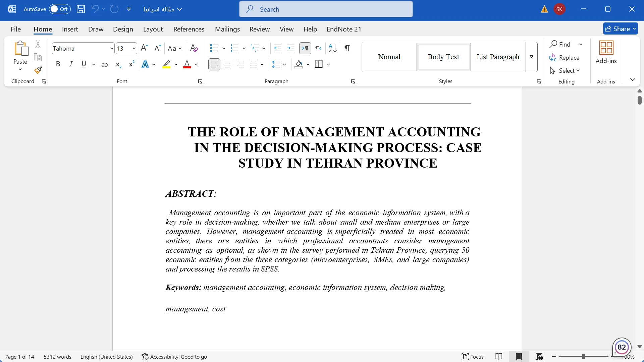Expand the Styles gallery more arrow
The image size is (644, 362).
(x=531, y=57)
